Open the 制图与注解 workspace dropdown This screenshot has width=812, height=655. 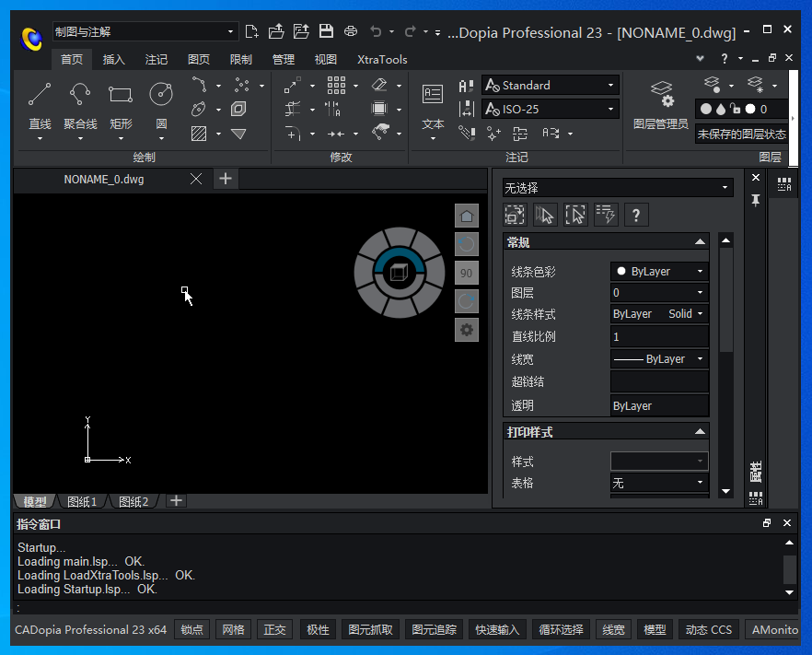pyautogui.click(x=145, y=32)
